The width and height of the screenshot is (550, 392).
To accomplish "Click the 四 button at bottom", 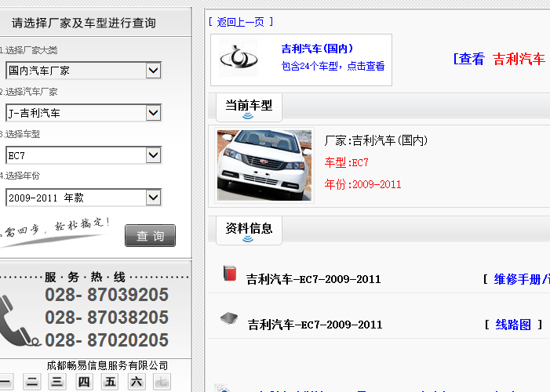I will (x=84, y=382).
